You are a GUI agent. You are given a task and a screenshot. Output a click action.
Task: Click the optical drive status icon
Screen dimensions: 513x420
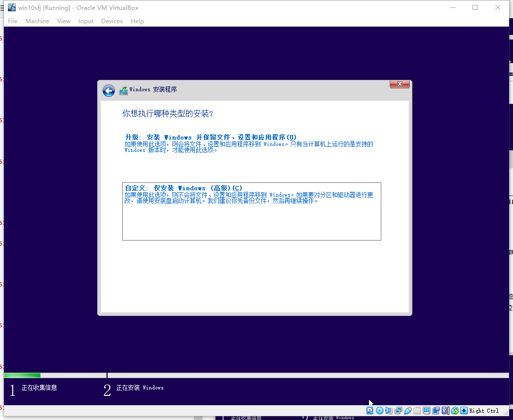point(379,411)
